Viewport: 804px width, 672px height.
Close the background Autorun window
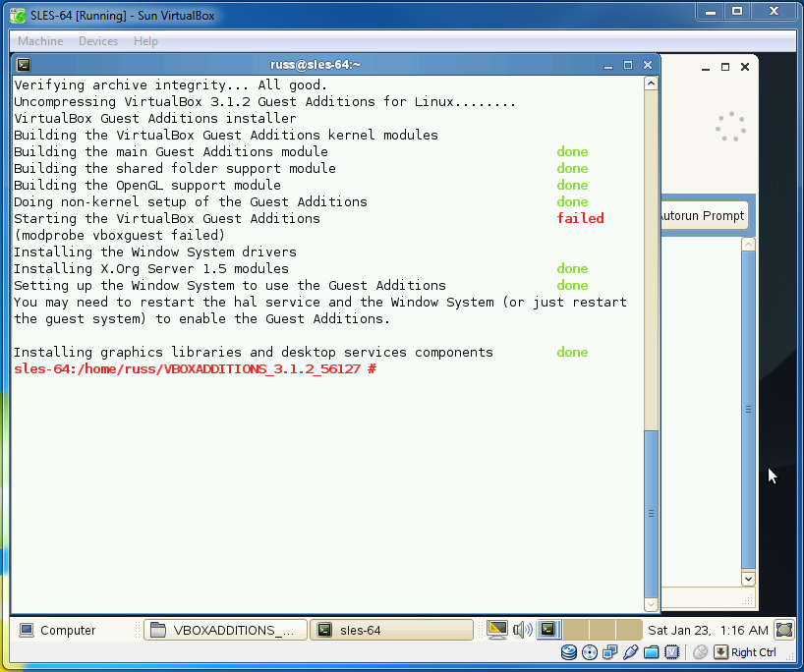[745, 67]
